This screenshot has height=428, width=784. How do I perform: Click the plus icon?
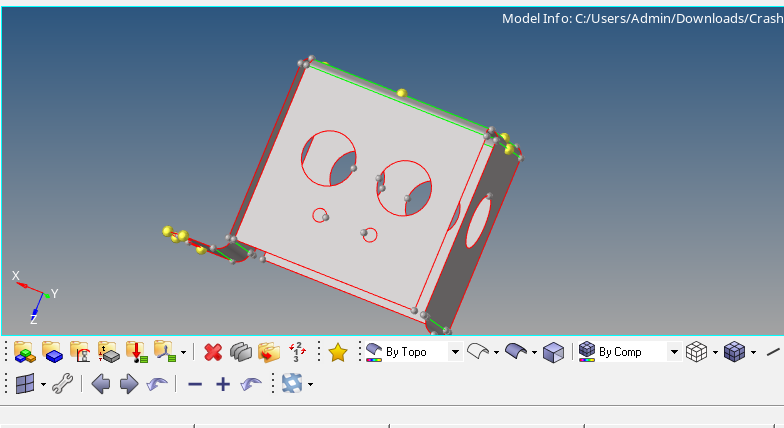tap(223, 384)
